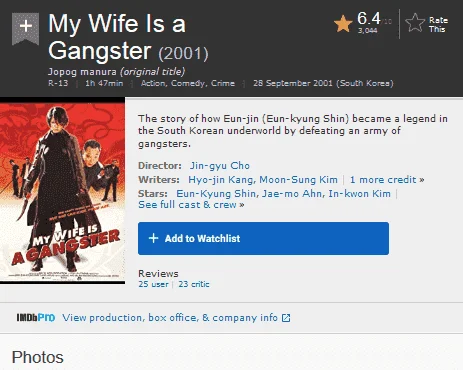
Task: Open writer Moon-Sung Kim's page
Action: click(x=298, y=180)
